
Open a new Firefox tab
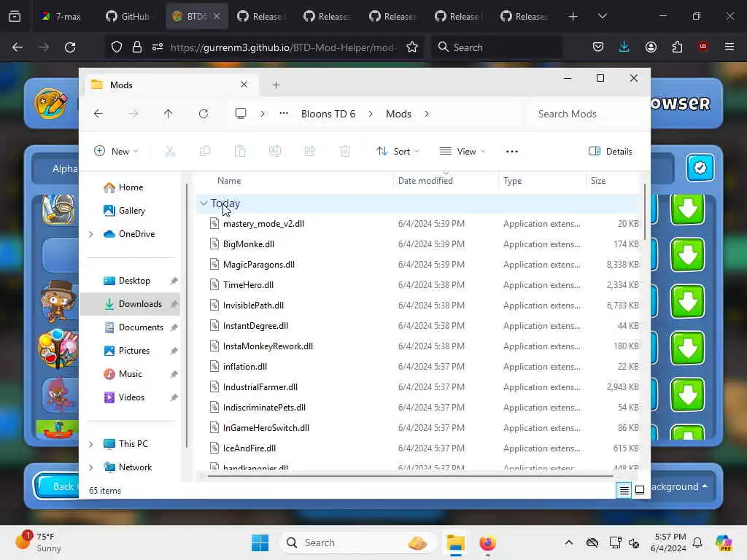pyautogui.click(x=573, y=17)
